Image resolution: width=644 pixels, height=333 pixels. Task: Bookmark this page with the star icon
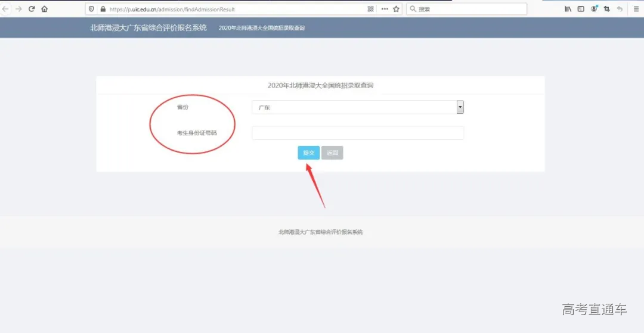click(396, 9)
